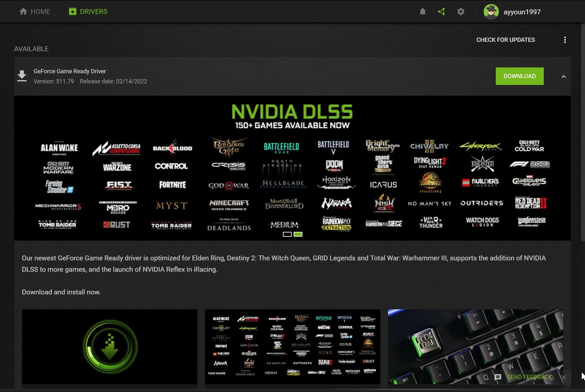Click Check for Updates
The height and width of the screenshot is (392, 585).
coord(506,40)
